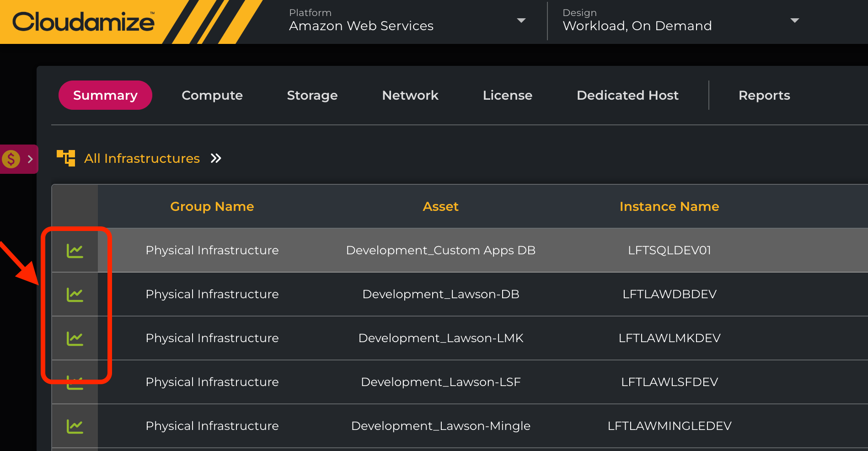Open chart for LFTSQLDEV01 row
Image resolution: width=868 pixels, height=451 pixels.
[75, 251]
